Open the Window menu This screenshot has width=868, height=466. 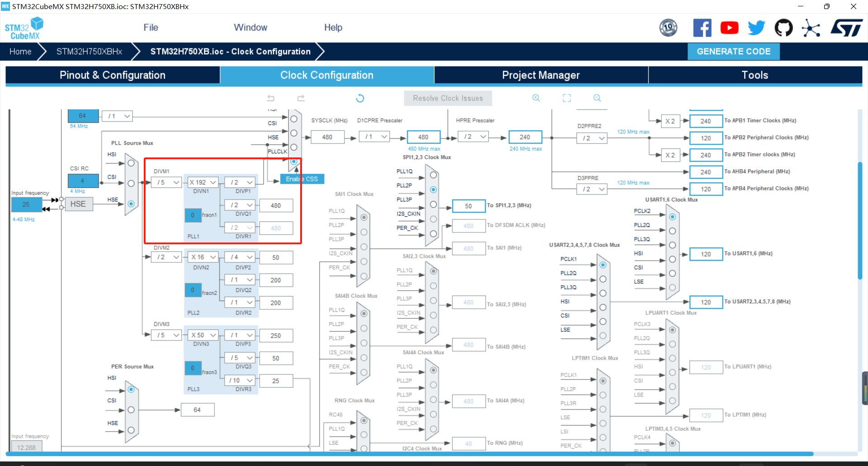pyautogui.click(x=250, y=28)
